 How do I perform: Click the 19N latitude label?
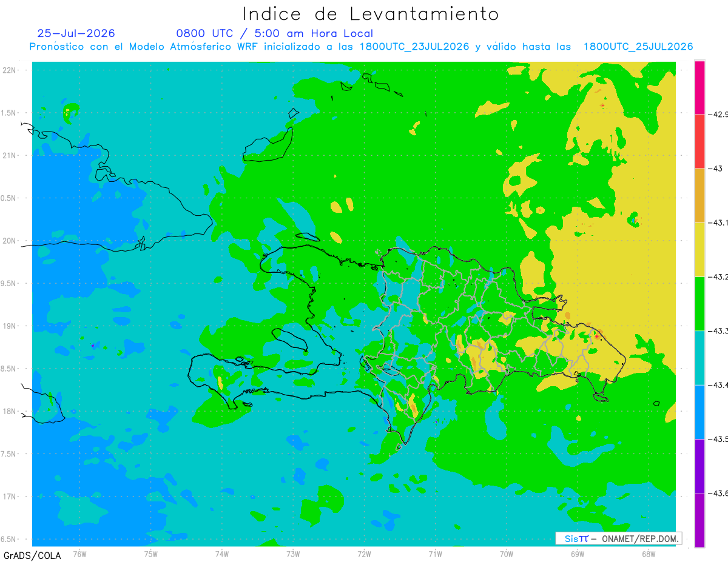(x=10, y=326)
